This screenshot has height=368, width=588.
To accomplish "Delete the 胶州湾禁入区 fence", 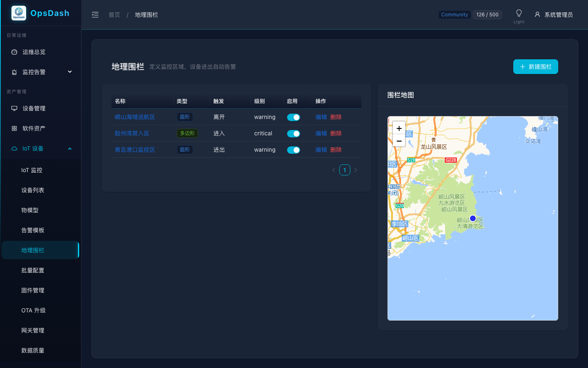I will [336, 133].
